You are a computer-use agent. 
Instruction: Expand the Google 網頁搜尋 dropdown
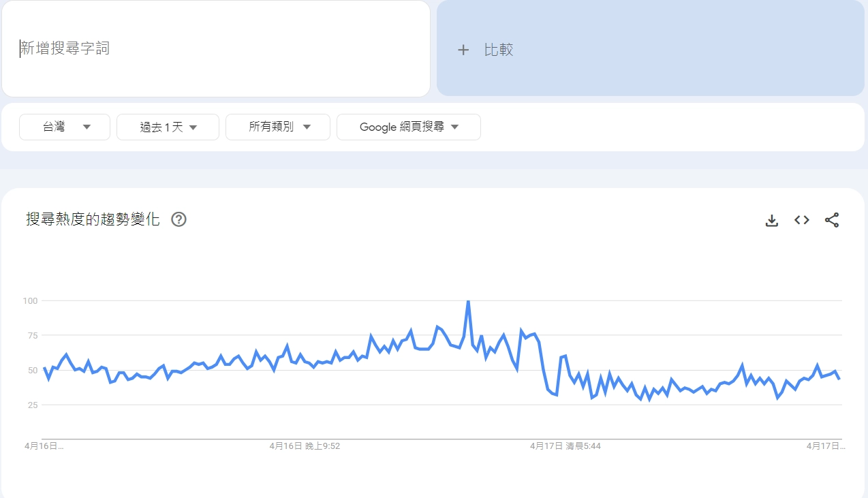coord(409,127)
